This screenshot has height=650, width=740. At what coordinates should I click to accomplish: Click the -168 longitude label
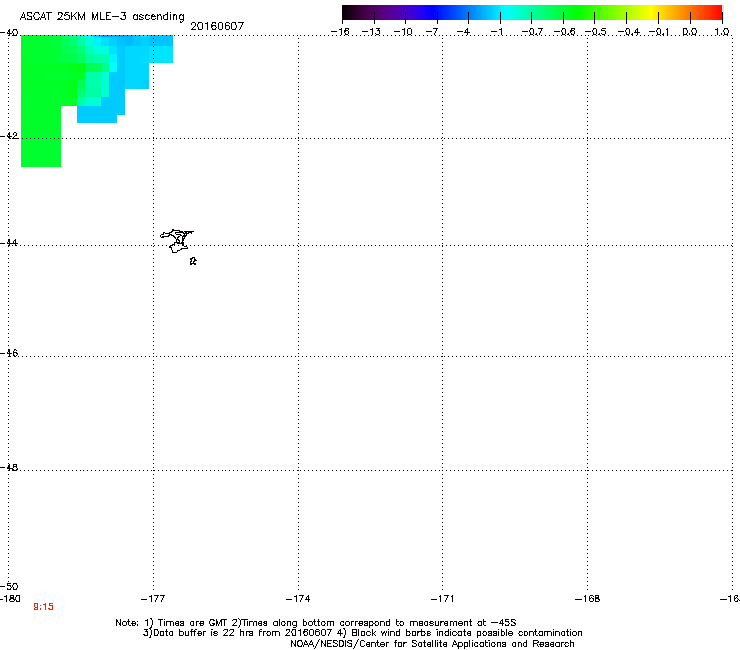588,599
